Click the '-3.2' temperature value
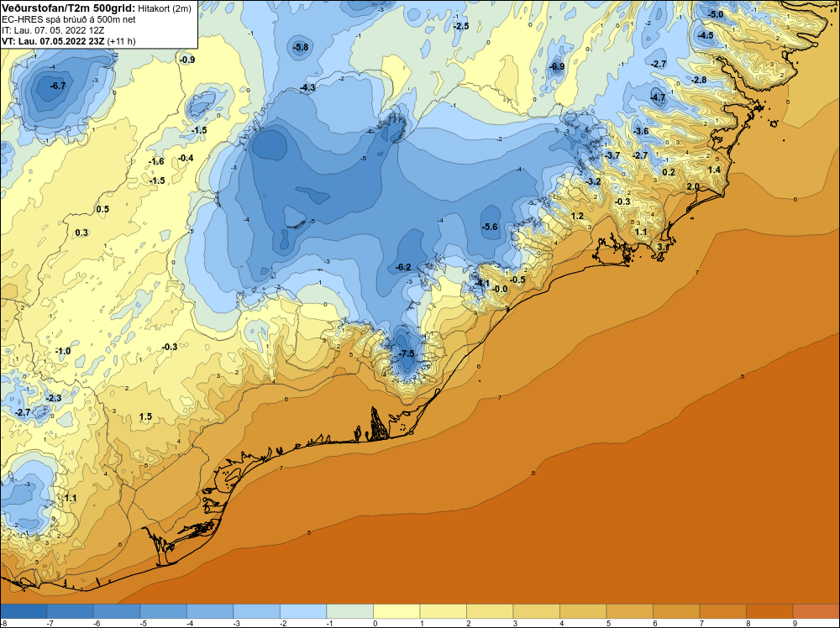The height and width of the screenshot is (628, 840). coord(593,181)
